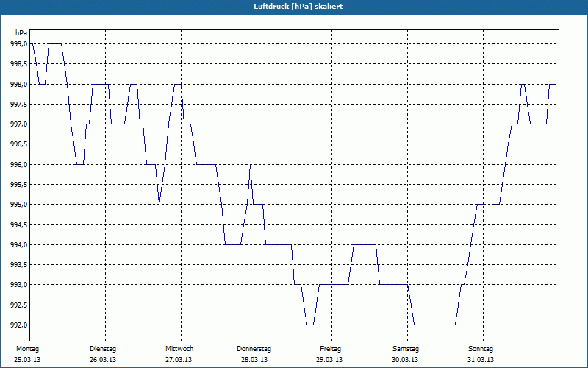The width and height of the screenshot is (588, 368).
Task: Click the 'Freitag' day label
Action: pos(330,349)
